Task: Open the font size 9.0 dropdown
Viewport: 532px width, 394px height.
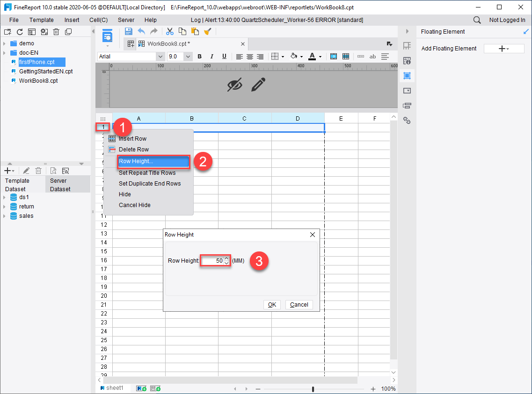Action: (x=188, y=57)
